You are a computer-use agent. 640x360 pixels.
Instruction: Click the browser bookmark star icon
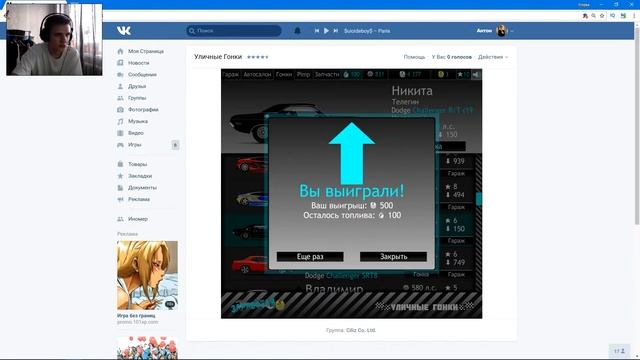click(x=602, y=16)
